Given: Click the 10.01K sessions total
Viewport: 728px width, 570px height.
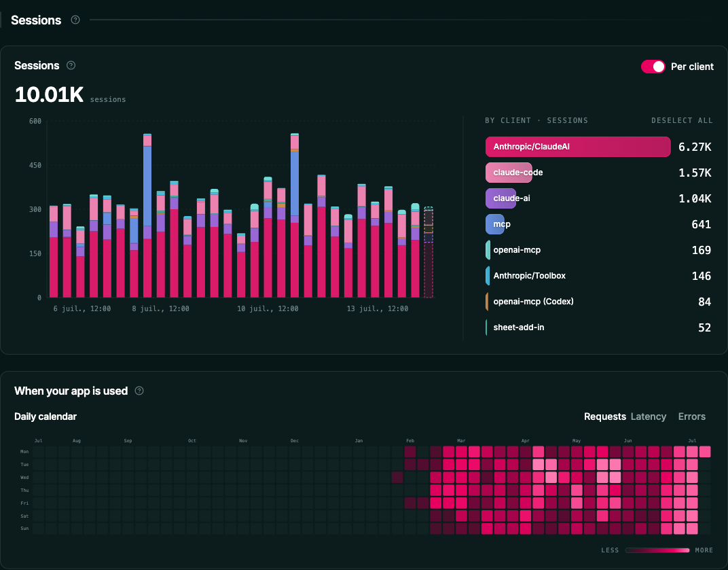Looking at the screenshot, I should [x=49, y=94].
